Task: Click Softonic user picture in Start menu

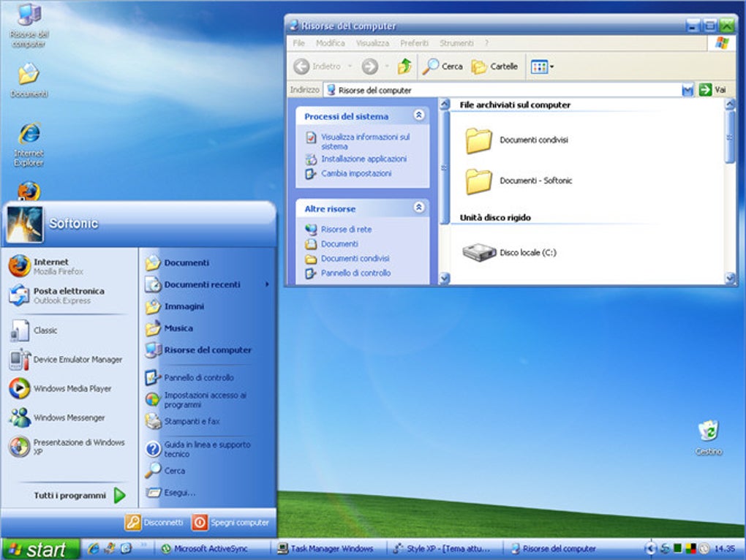Action: [25, 224]
